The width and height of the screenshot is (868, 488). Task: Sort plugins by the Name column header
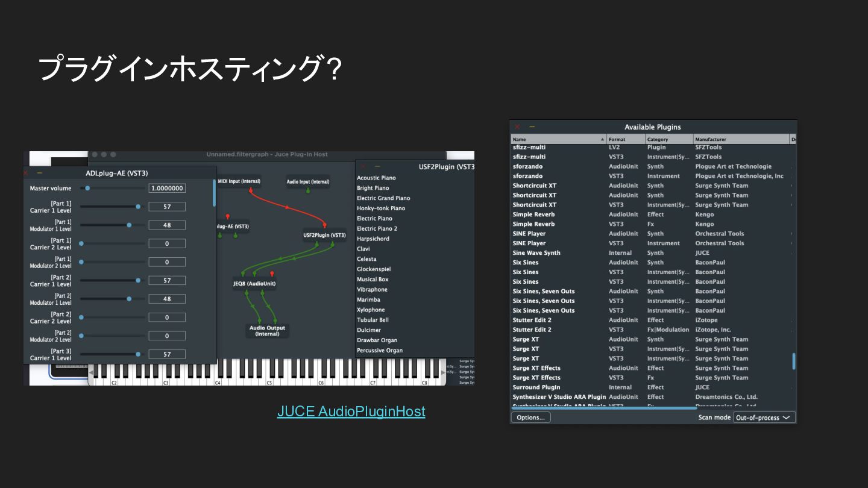[559, 139]
